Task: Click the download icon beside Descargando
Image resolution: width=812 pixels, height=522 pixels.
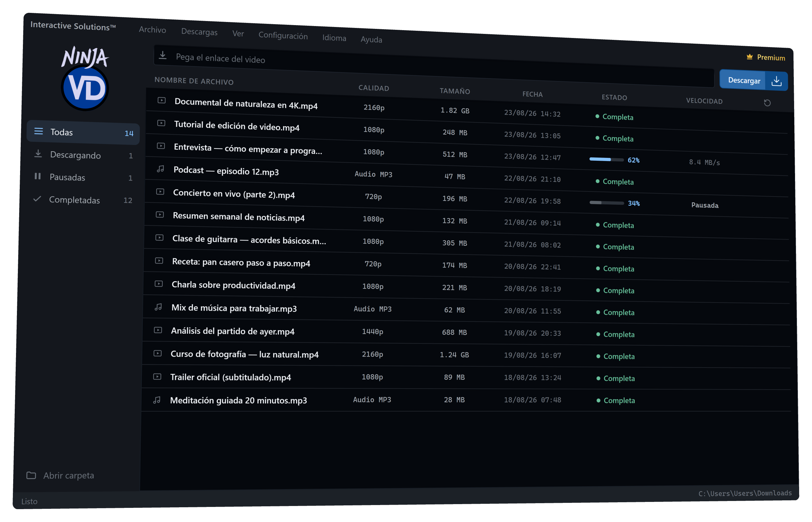Action: (x=38, y=153)
